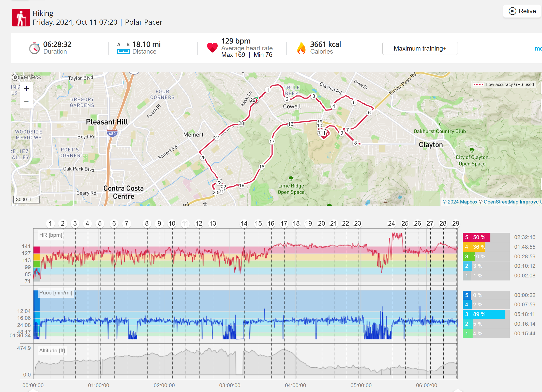Viewport: 542px width, 392px height.
Task: Click the calories flame icon
Action: pyautogui.click(x=301, y=48)
